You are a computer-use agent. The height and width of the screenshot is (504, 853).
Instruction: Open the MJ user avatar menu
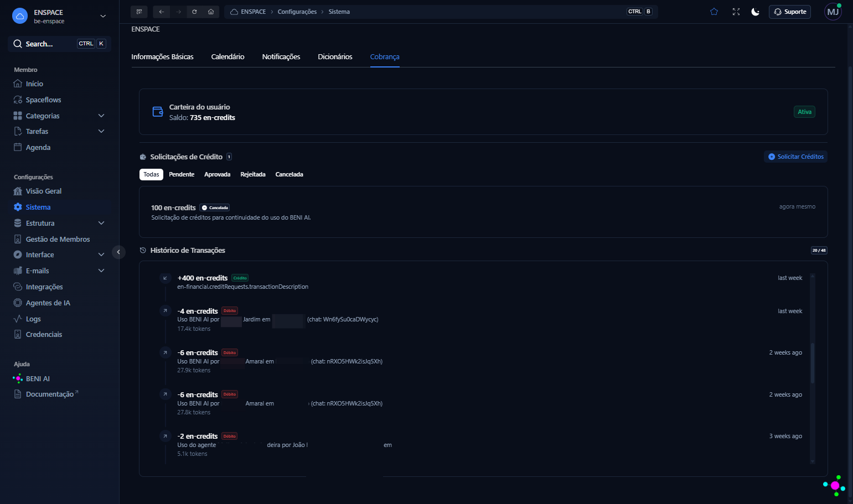(x=833, y=12)
